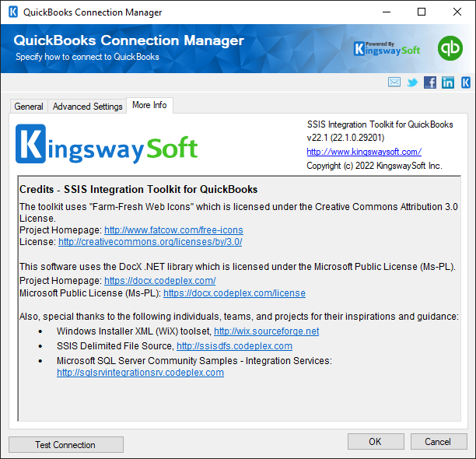Click the Test Connection button
The width and height of the screenshot is (476, 459).
[x=66, y=445]
